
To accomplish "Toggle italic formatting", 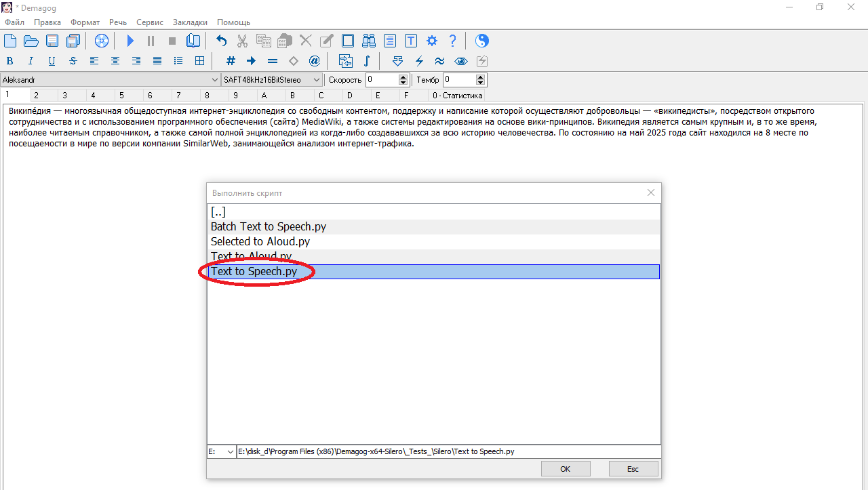I will click(31, 61).
